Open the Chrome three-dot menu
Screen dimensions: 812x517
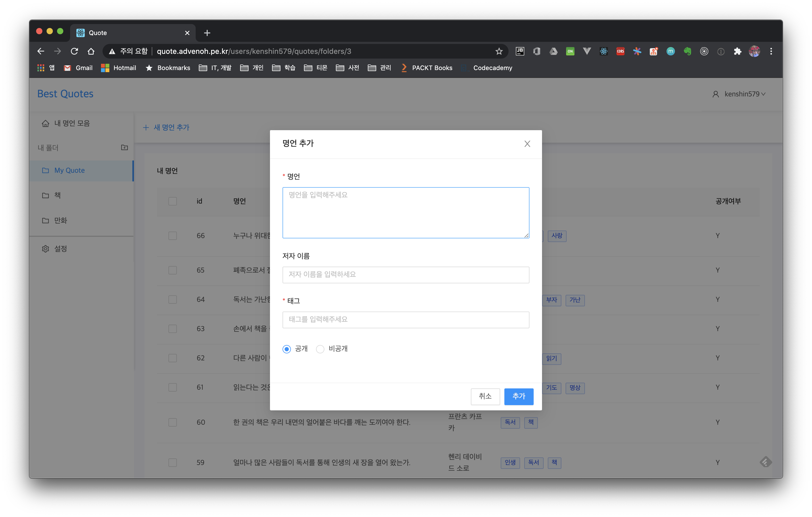(771, 51)
